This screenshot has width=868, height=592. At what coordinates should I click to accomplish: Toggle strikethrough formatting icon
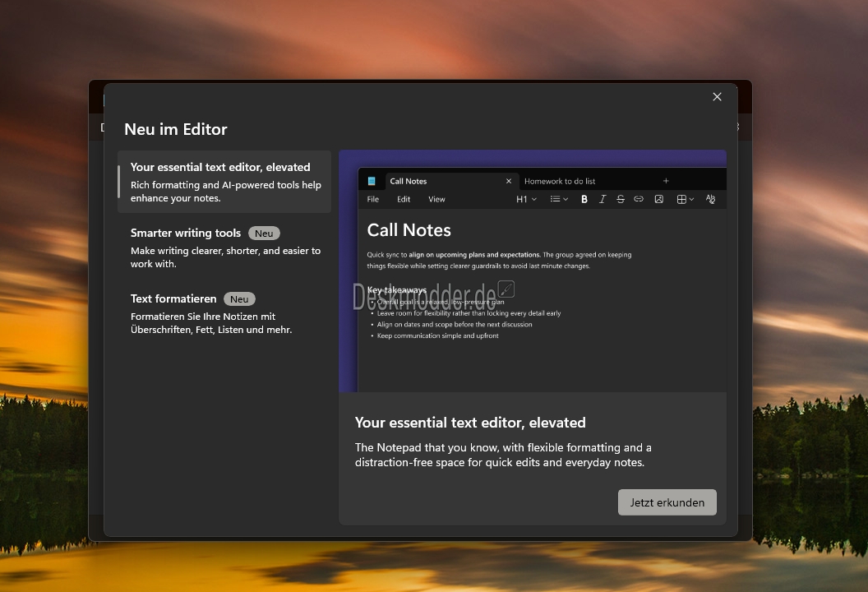pos(621,199)
